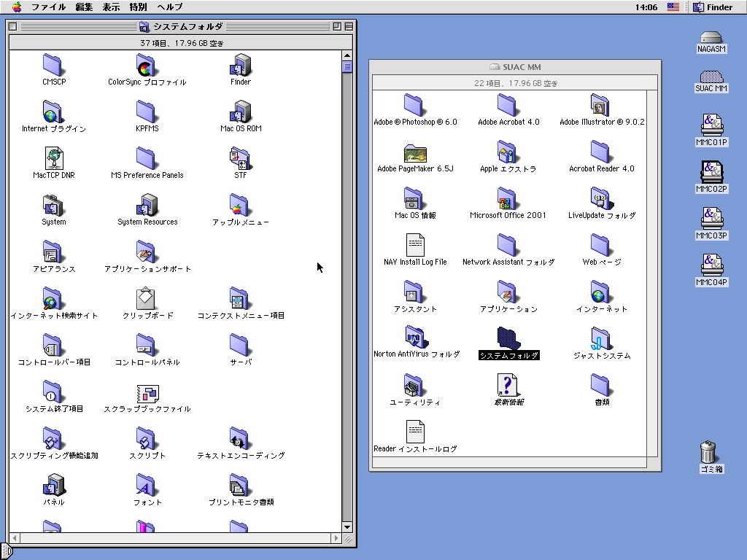Viewport: 747px width, 560px height.
Task: Open the CMSCP folder icon
Action: coord(53,65)
